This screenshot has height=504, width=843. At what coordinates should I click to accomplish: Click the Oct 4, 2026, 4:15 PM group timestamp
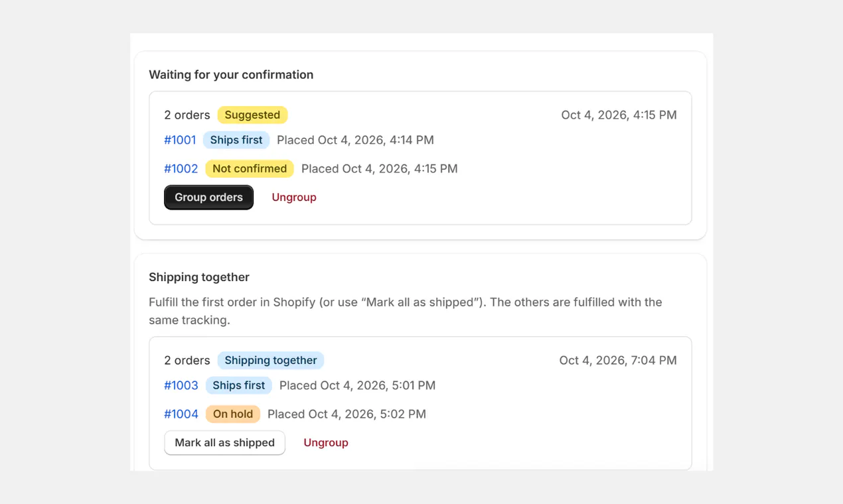[619, 115]
